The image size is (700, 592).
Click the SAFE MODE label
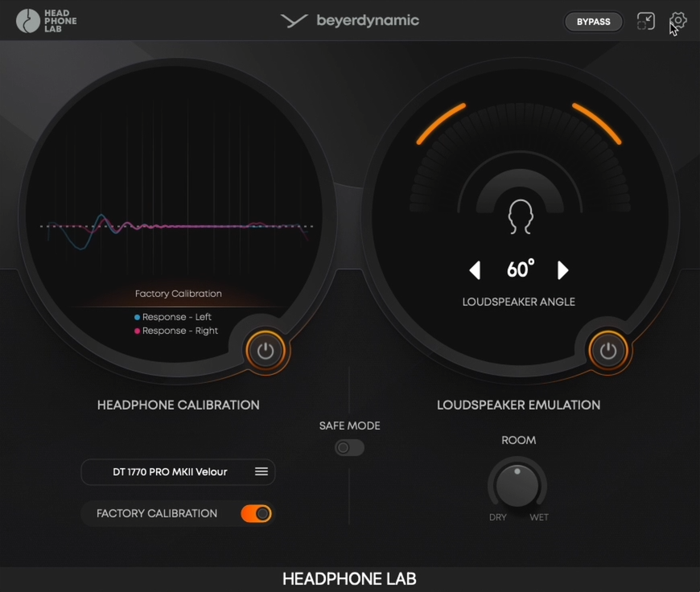(x=349, y=425)
